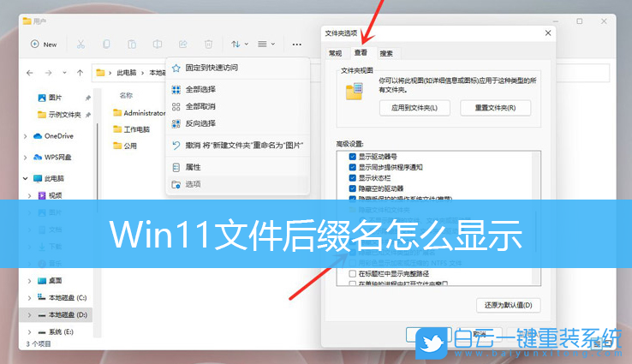Click the New button in Explorer toolbar
The height and width of the screenshot is (364, 632).
pos(44,45)
